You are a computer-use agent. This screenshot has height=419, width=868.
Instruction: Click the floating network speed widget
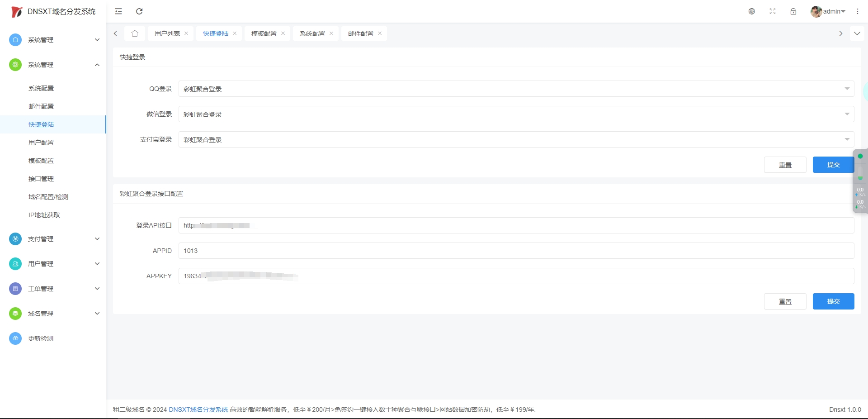[x=860, y=181]
